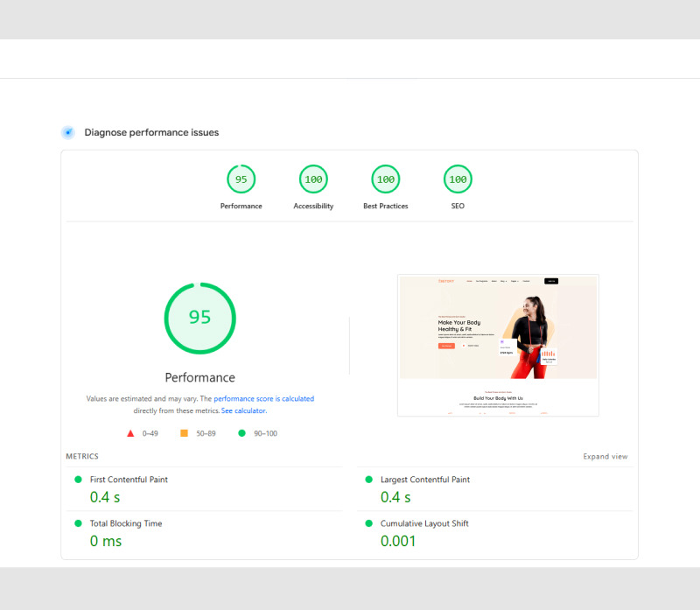Click the 95 Performance score gauge at top
The image size is (700, 610).
[241, 179]
